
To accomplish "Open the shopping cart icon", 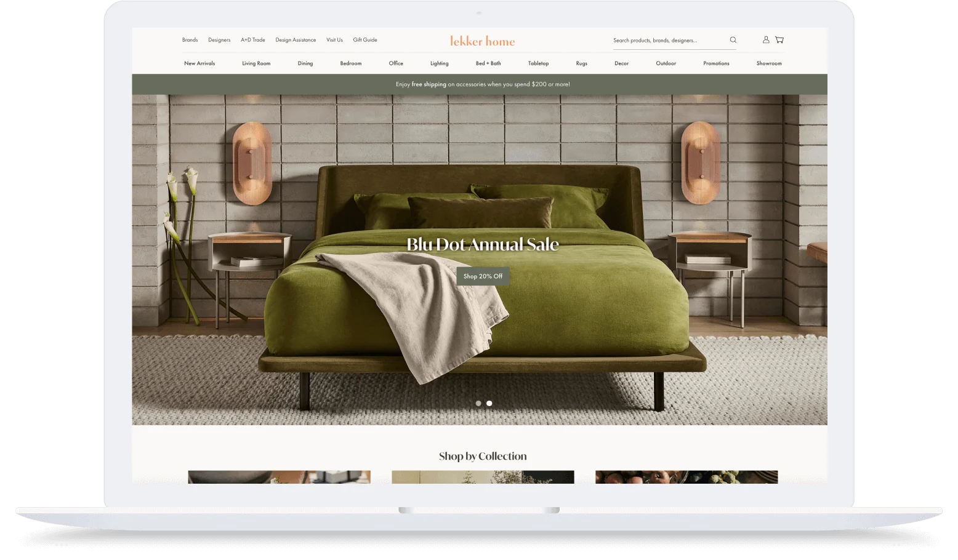I will [779, 39].
